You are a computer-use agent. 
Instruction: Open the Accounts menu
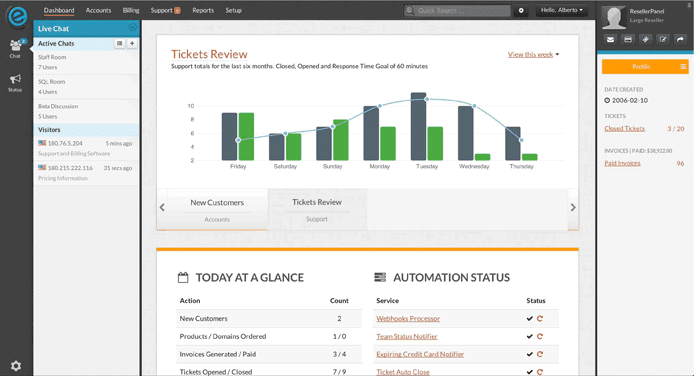point(98,10)
